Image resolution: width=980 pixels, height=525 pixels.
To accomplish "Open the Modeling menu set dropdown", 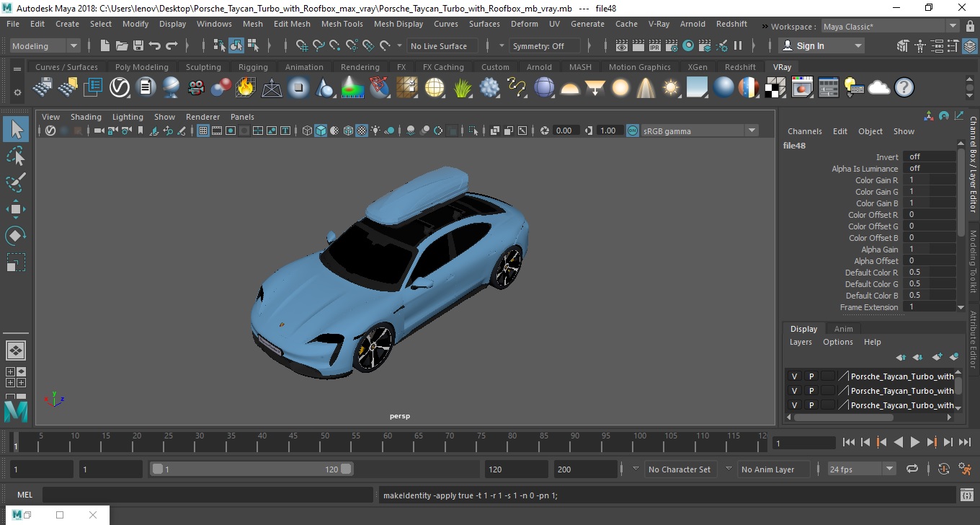I will pyautogui.click(x=45, y=45).
